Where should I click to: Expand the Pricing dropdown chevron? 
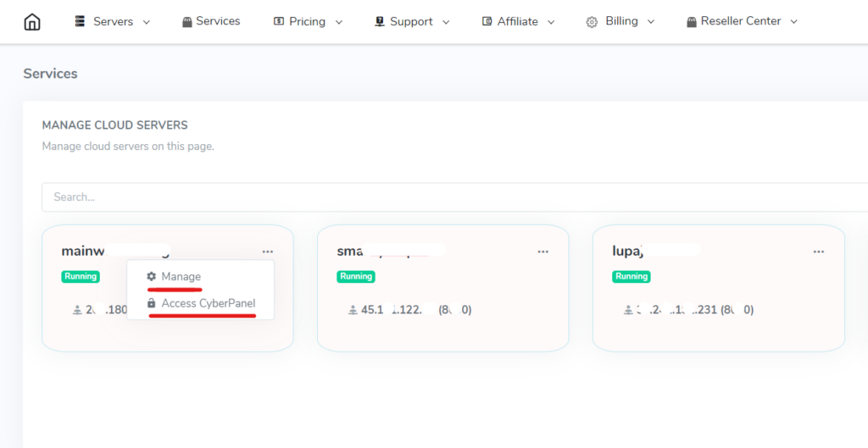click(339, 22)
